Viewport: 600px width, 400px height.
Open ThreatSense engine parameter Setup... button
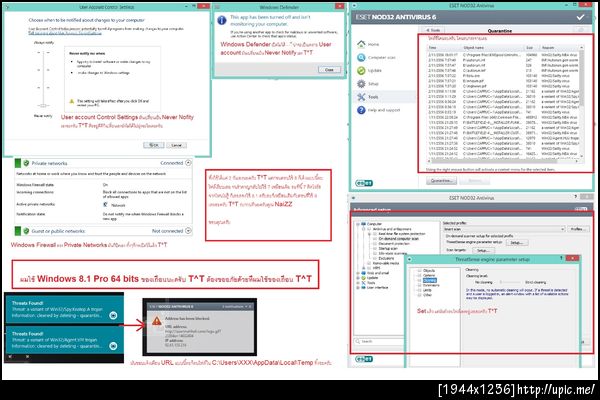coord(517,243)
